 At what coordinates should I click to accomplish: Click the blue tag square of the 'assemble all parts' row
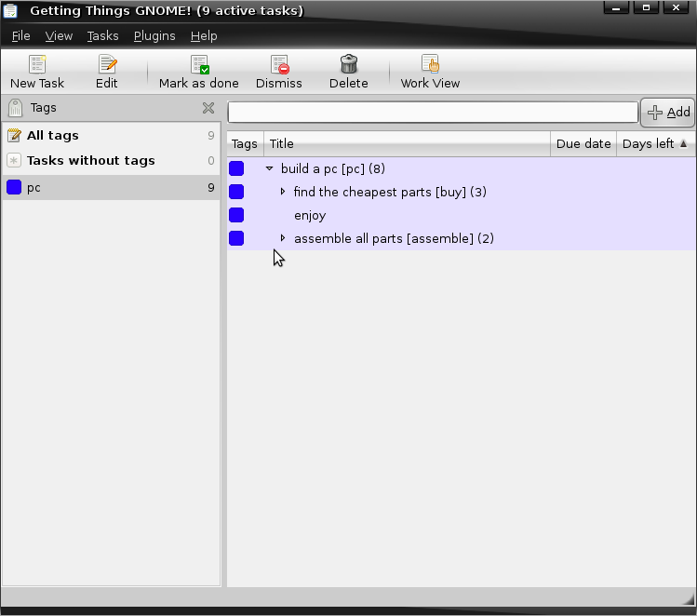tap(236, 238)
